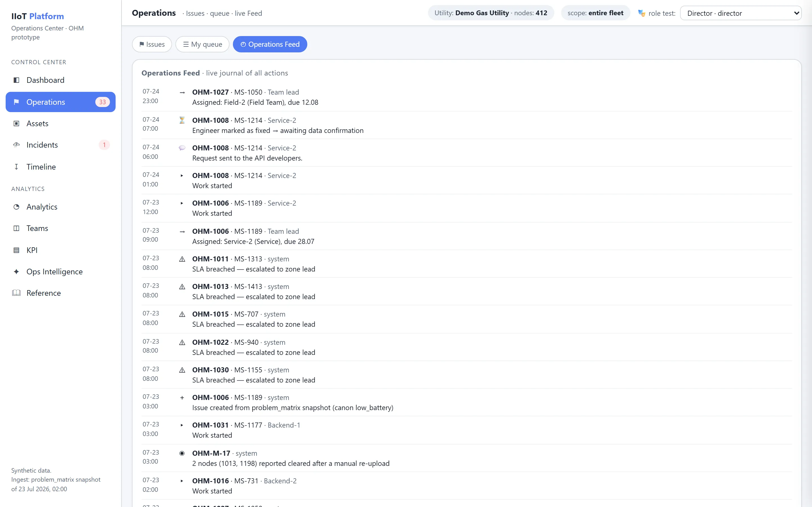Click the Analytics pie chart icon
This screenshot has width=812, height=507.
tap(16, 207)
